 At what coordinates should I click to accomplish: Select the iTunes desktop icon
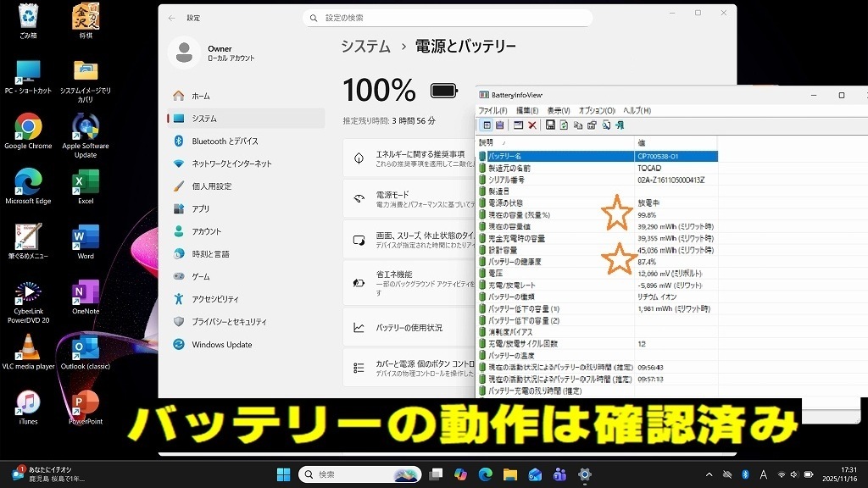[x=28, y=405]
